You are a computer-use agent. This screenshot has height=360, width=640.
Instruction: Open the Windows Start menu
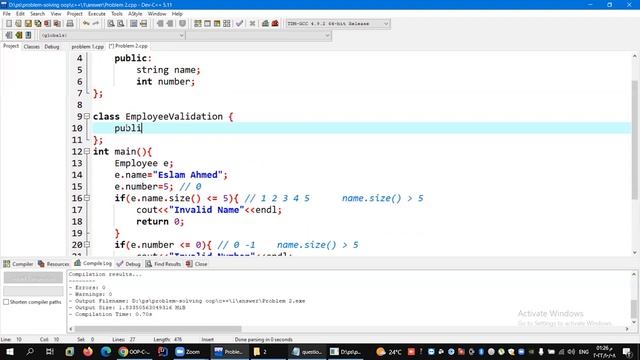9,351
